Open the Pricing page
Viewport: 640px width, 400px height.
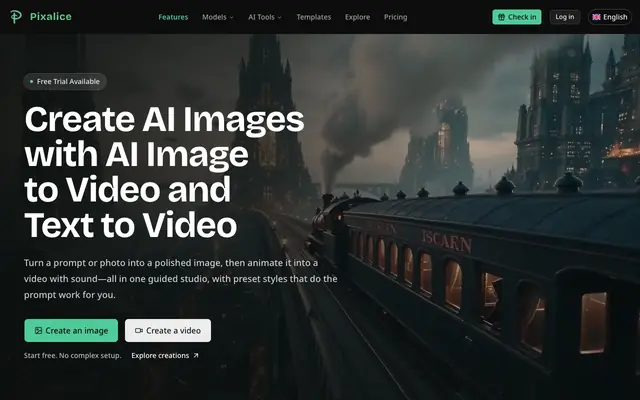pos(395,17)
